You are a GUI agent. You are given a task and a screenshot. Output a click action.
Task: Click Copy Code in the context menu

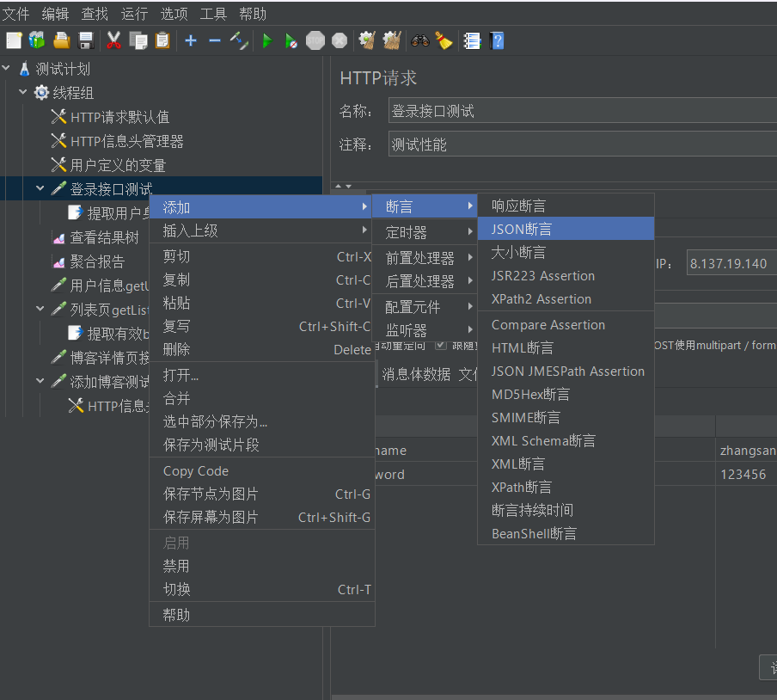261,470
